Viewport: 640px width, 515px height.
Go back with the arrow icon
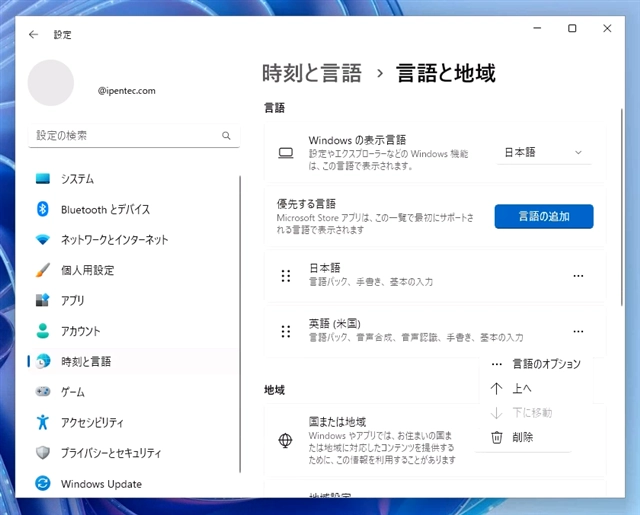(x=33, y=35)
